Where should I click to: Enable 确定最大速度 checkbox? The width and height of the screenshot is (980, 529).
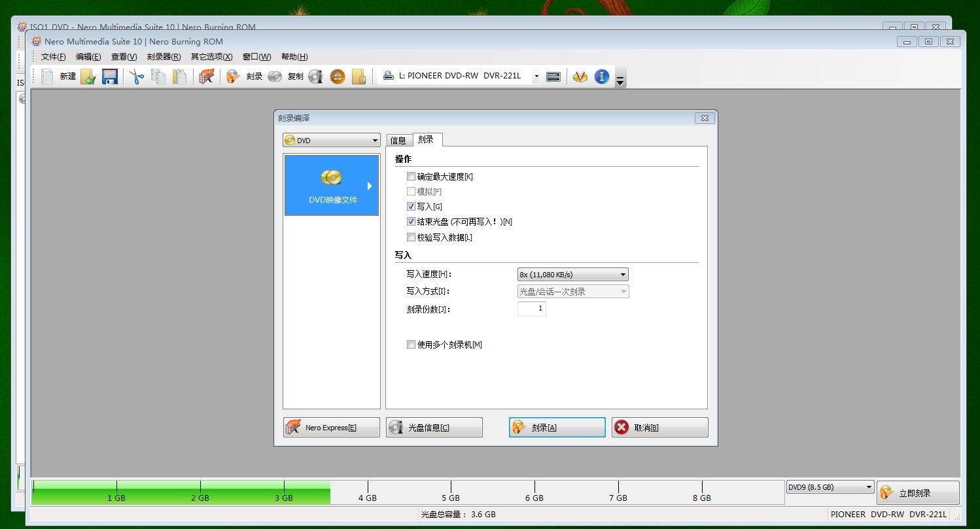[x=411, y=176]
